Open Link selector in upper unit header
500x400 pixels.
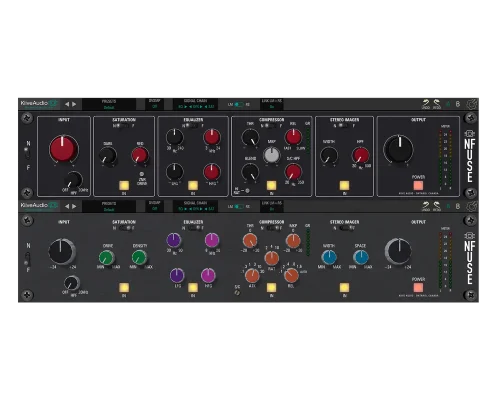(272, 104)
